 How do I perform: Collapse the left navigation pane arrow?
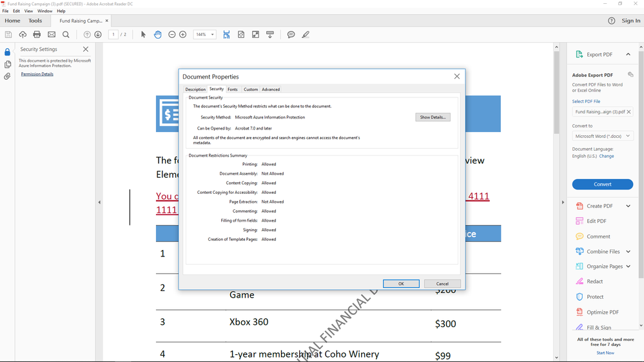(99, 202)
